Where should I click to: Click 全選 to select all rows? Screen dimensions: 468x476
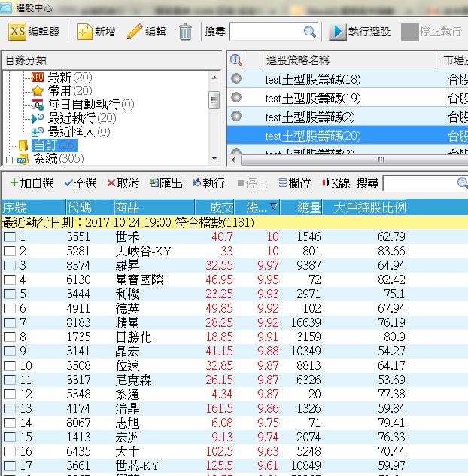tap(81, 183)
